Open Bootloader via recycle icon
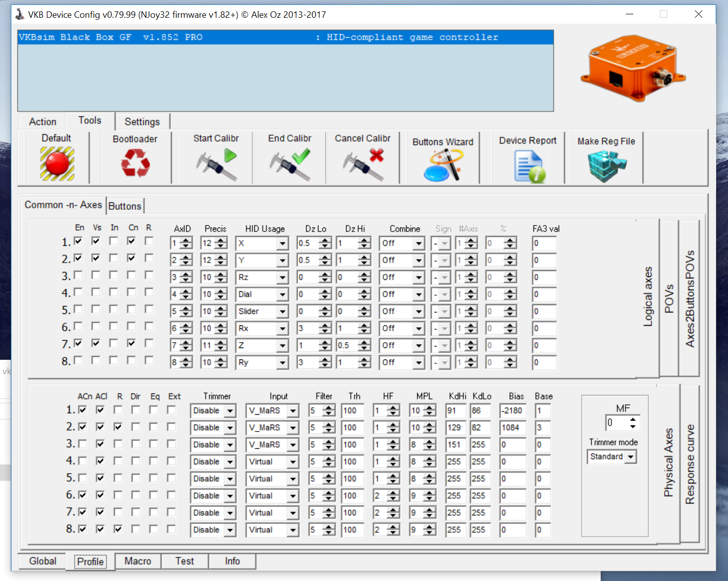Viewport: 728px width, 581px height. tap(135, 163)
